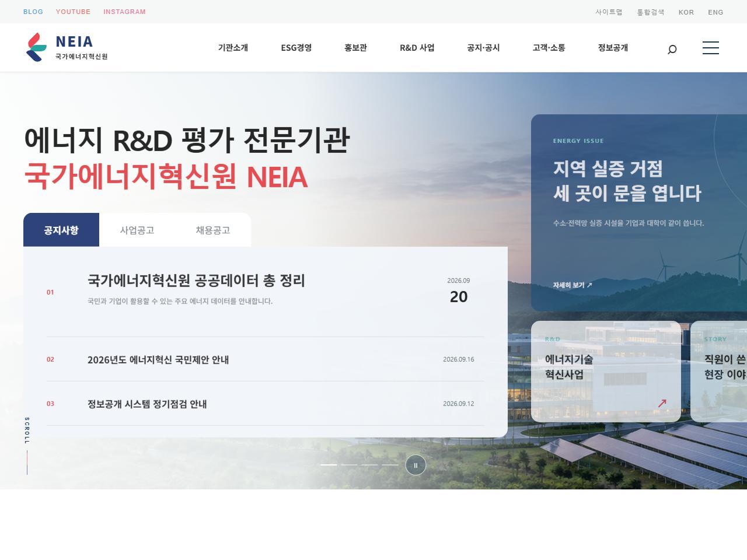
Task: Jump to third slide indicator
Action: [x=369, y=465]
